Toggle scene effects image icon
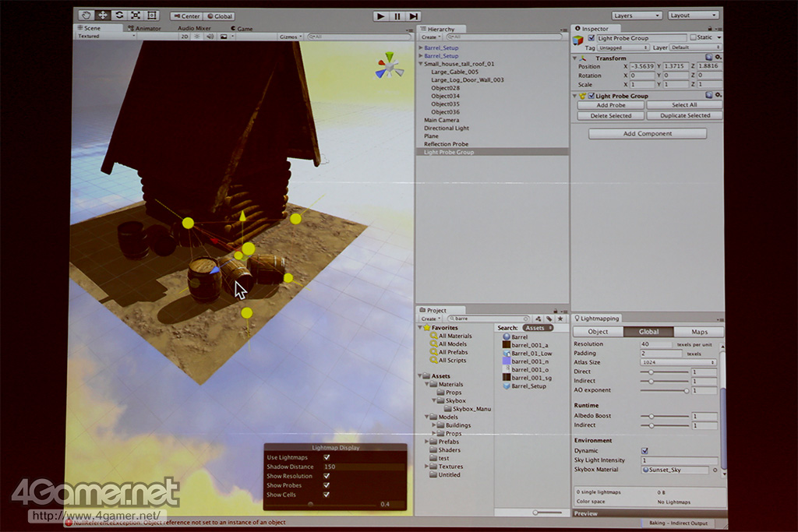The height and width of the screenshot is (532, 798). coord(224,37)
